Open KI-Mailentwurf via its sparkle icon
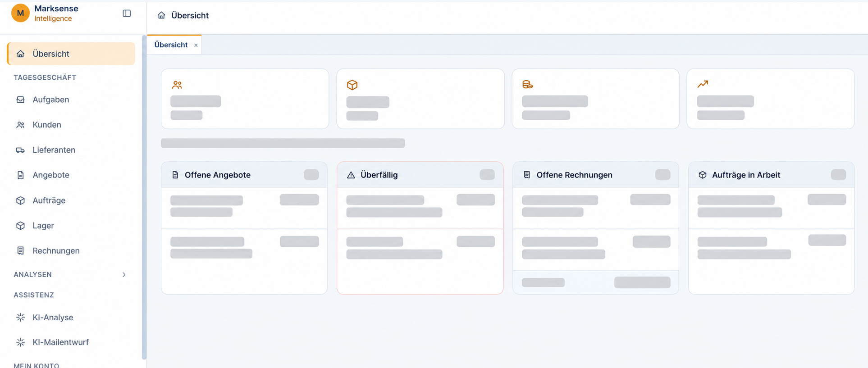The width and height of the screenshot is (868, 368). click(x=20, y=342)
